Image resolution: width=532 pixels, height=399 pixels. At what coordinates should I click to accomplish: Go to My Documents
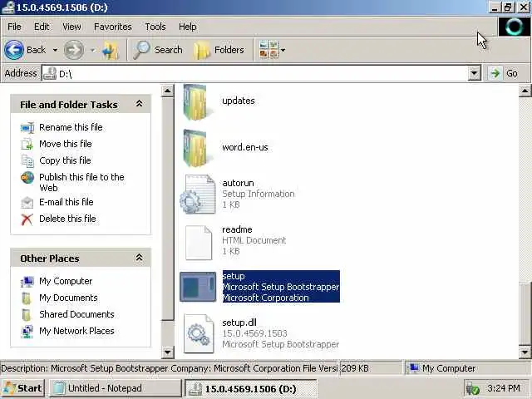point(68,298)
